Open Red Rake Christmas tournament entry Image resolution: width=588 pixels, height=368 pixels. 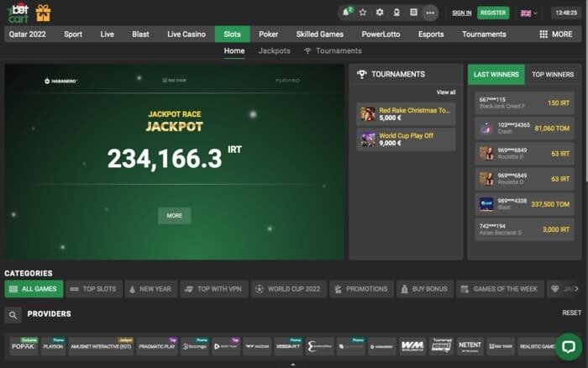pyautogui.click(x=406, y=114)
